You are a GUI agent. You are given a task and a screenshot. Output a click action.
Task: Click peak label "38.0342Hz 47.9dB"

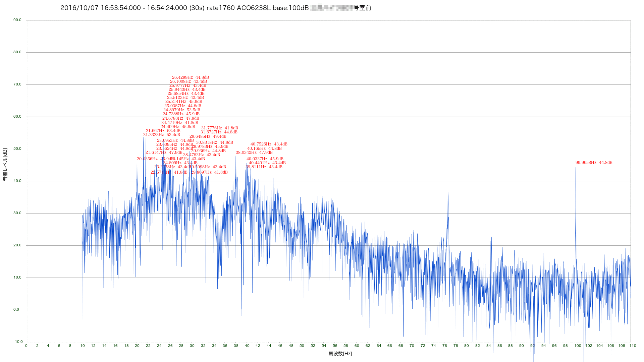254,153
